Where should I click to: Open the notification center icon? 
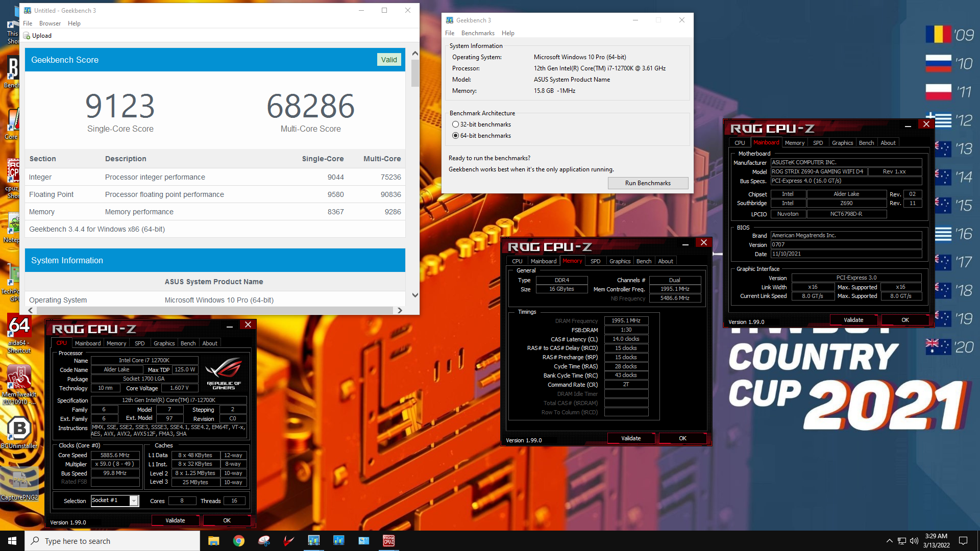[x=963, y=541]
